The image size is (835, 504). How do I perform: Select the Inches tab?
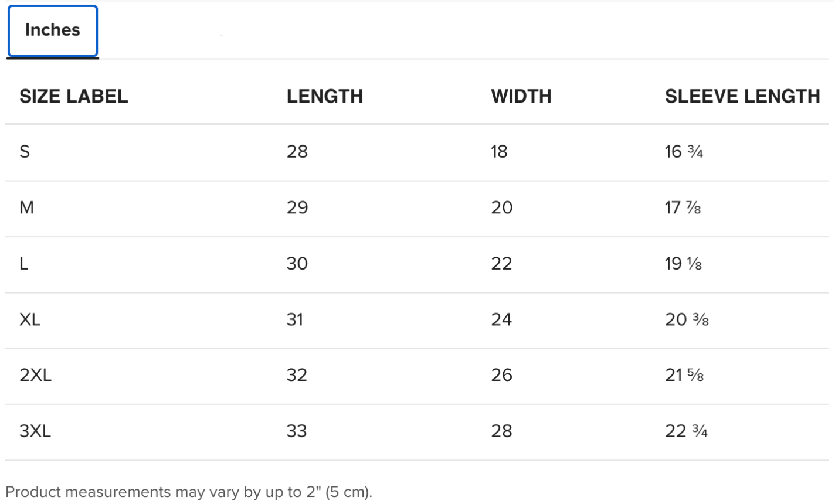click(52, 30)
